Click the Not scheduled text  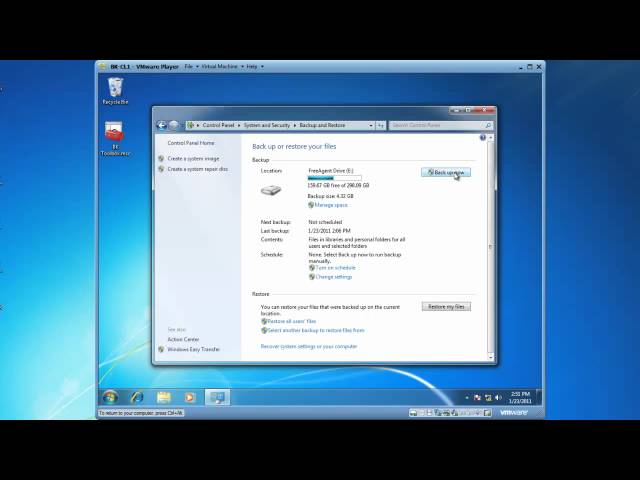pyautogui.click(x=325, y=222)
